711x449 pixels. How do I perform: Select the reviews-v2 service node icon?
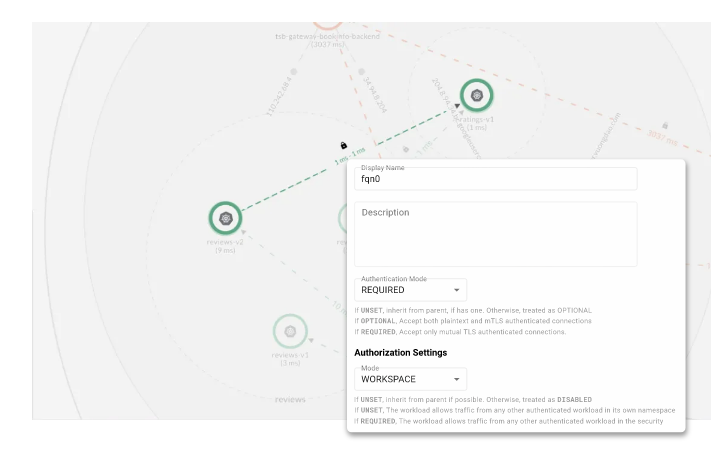pos(225,218)
